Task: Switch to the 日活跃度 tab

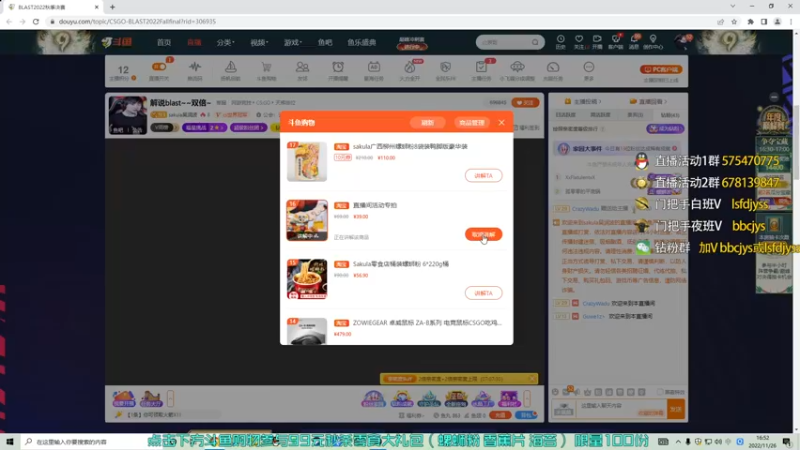Action: 565,115
